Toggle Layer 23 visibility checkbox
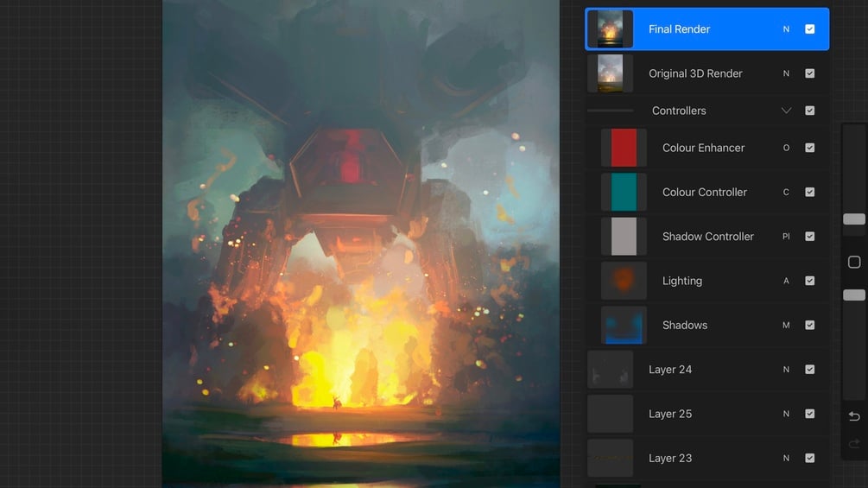 click(810, 458)
